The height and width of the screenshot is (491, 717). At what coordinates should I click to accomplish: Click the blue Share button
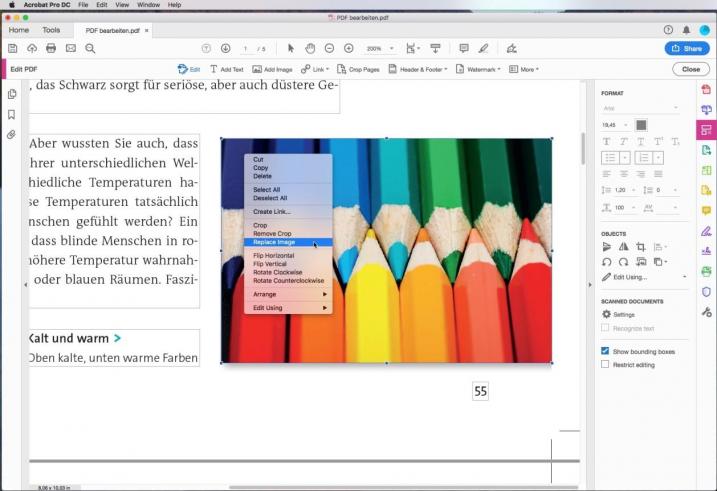point(686,48)
